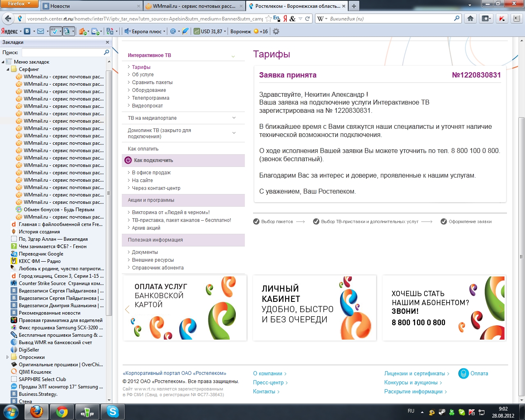Open Как оплатить menu item

point(143,149)
